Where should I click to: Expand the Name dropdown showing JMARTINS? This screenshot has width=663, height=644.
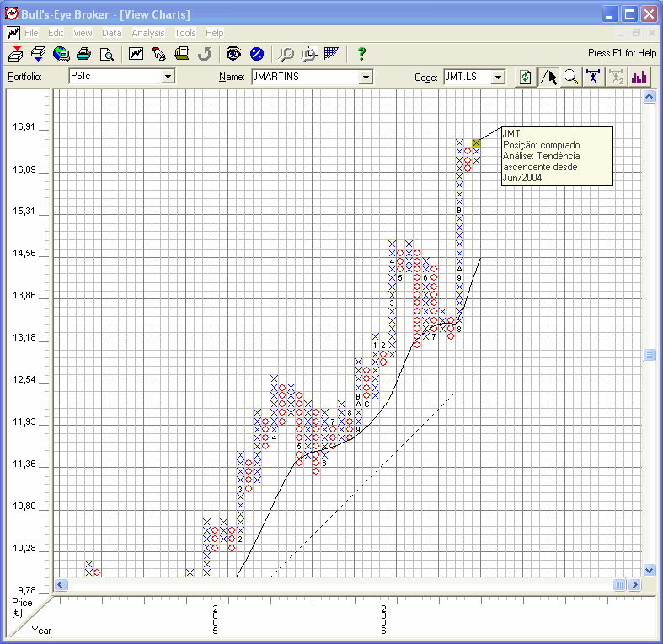pos(366,77)
